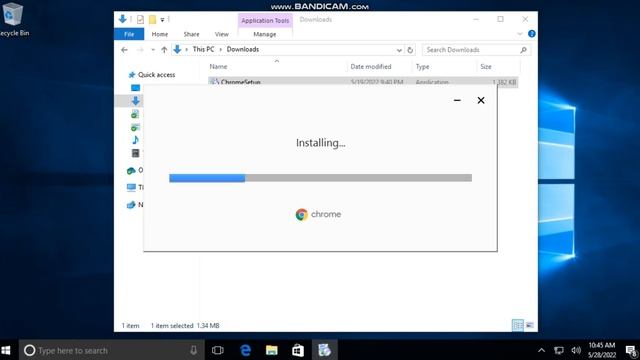Click the microphone icon in taskbar search

point(193,350)
